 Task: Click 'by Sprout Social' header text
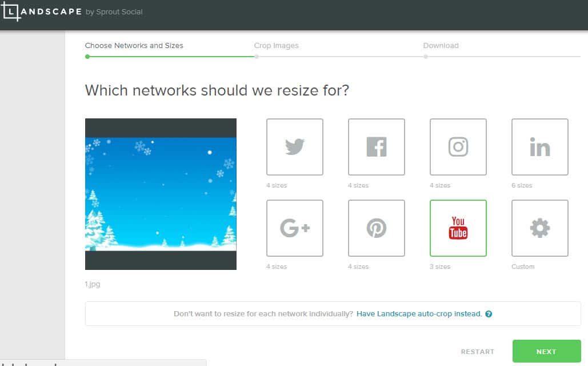(x=114, y=11)
